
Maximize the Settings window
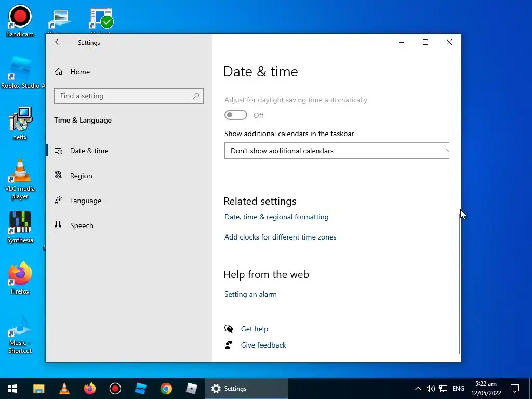[425, 42]
